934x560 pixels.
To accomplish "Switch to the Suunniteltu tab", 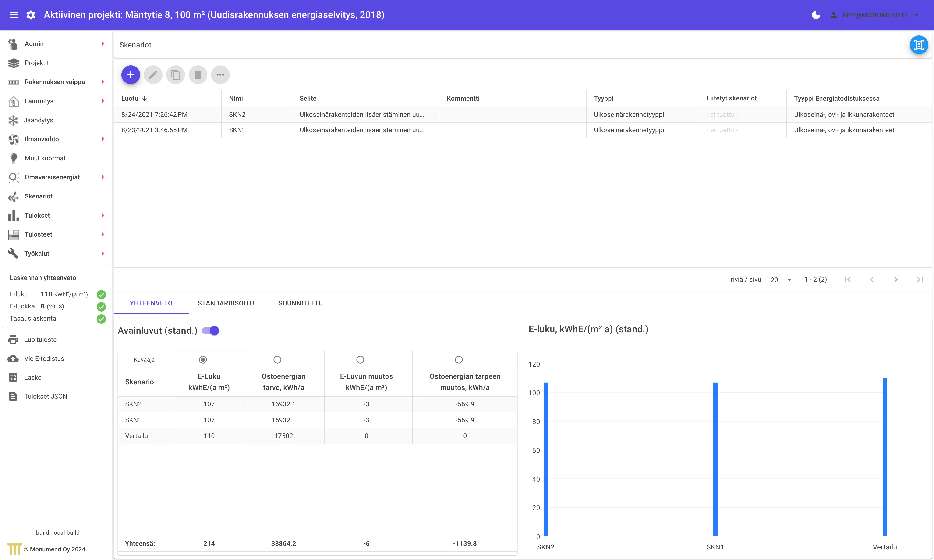I will point(300,303).
